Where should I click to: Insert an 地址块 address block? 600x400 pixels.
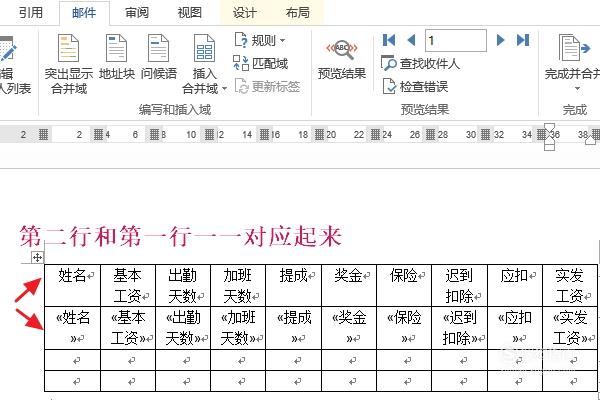[x=116, y=57]
